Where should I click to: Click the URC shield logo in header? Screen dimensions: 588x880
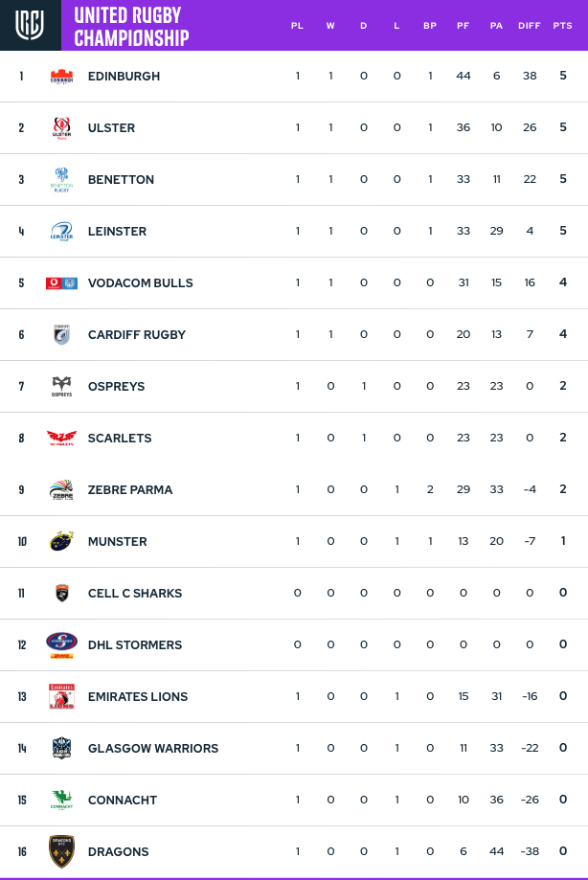click(30, 25)
